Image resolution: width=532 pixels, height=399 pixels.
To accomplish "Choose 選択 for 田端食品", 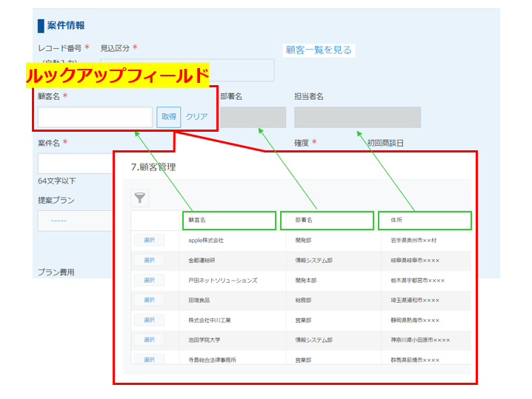I will [149, 300].
